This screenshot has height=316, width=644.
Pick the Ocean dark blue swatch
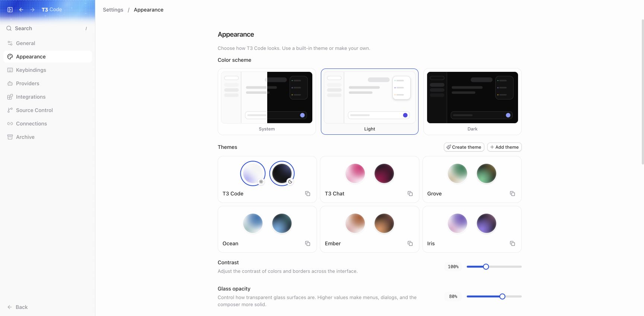tap(282, 223)
